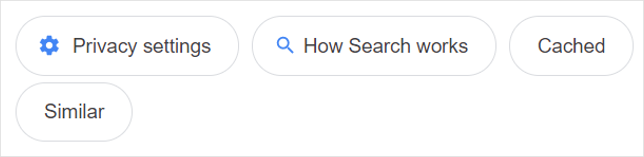This screenshot has height=157, width=644.
Task: Click the Cached button
Action: click(x=571, y=46)
